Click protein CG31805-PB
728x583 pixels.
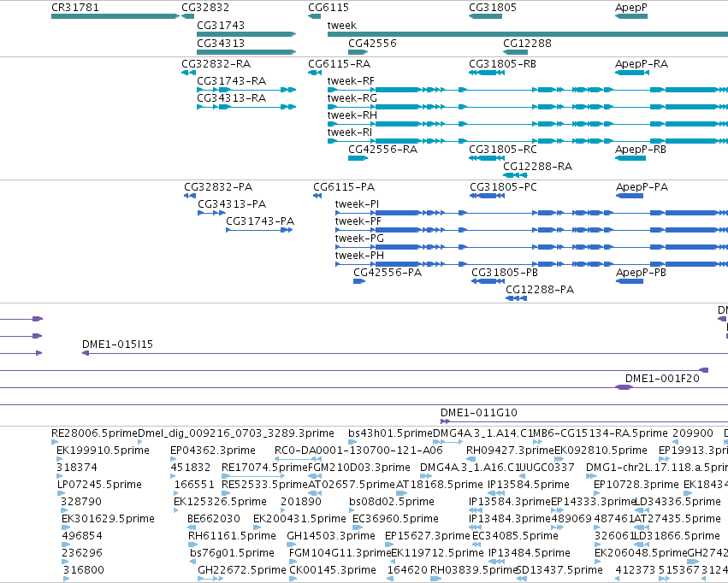click(488, 281)
